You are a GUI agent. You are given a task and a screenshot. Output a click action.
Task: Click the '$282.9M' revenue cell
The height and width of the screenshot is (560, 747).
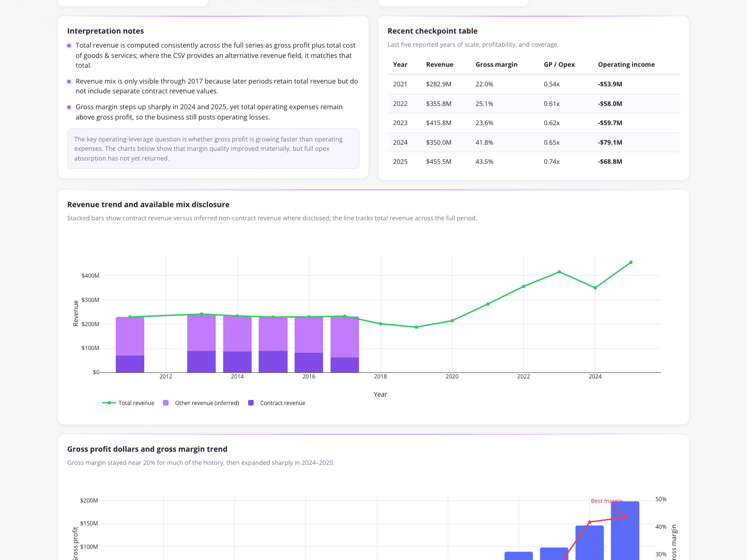pyautogui.click(x=439, y=84)
